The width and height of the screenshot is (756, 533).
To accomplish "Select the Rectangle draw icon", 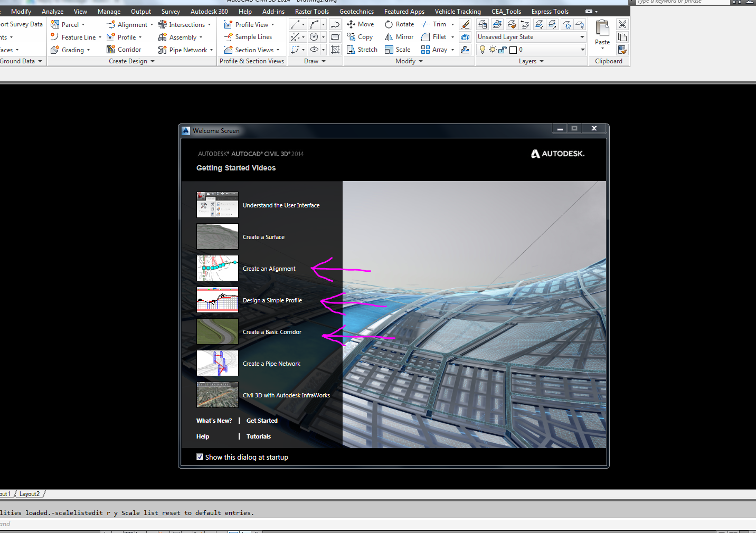I will pyautogui.click(x=335, y=37).
